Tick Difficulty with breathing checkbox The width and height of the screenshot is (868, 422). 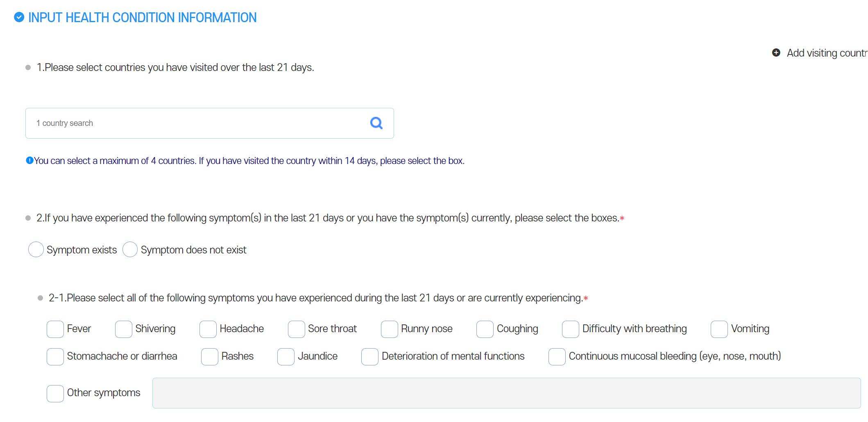point(571,329)
